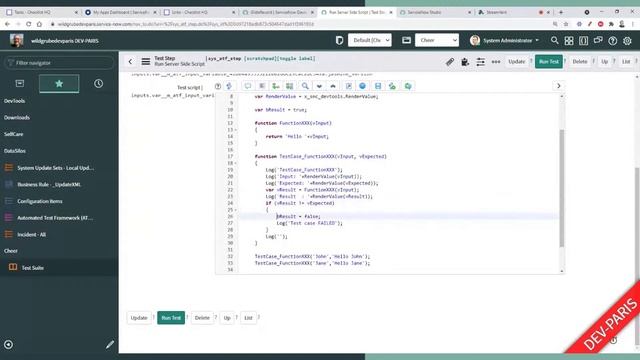
Task: Open global search magnifier in header
Action: [554, 40]
